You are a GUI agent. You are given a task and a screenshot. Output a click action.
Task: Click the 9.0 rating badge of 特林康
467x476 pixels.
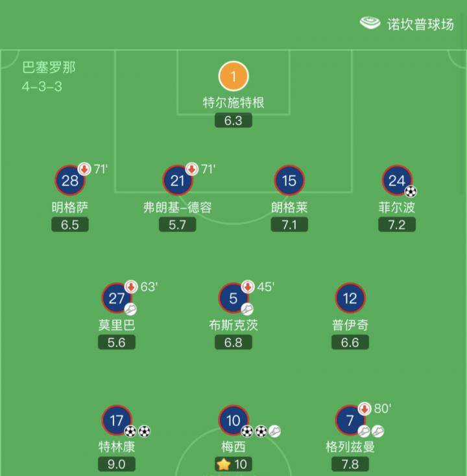[x=117, y=464]
